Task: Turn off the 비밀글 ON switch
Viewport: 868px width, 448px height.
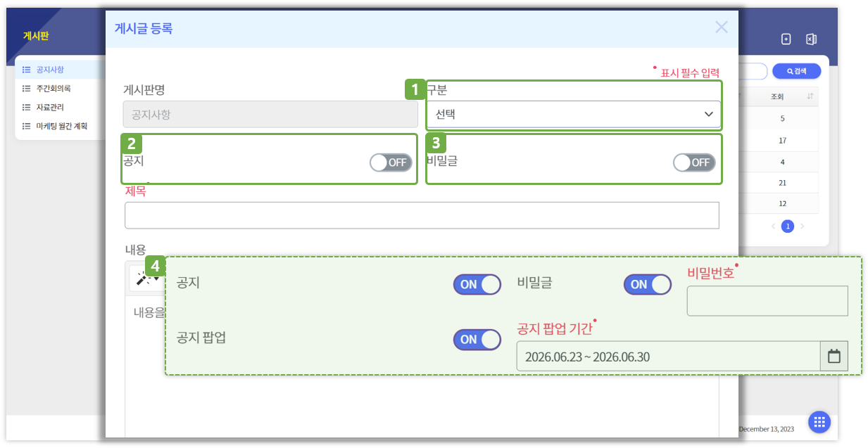Action: [648, 284]
